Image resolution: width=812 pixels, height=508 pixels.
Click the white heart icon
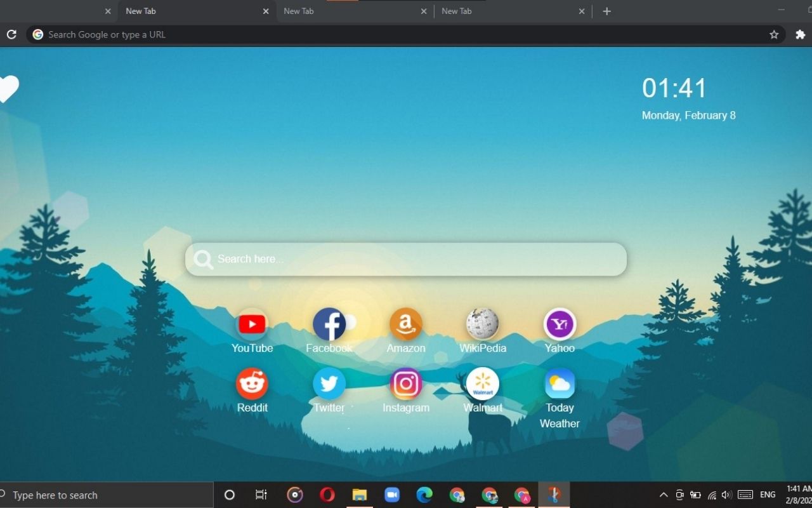pyautogui.click(x=8, y=89)
